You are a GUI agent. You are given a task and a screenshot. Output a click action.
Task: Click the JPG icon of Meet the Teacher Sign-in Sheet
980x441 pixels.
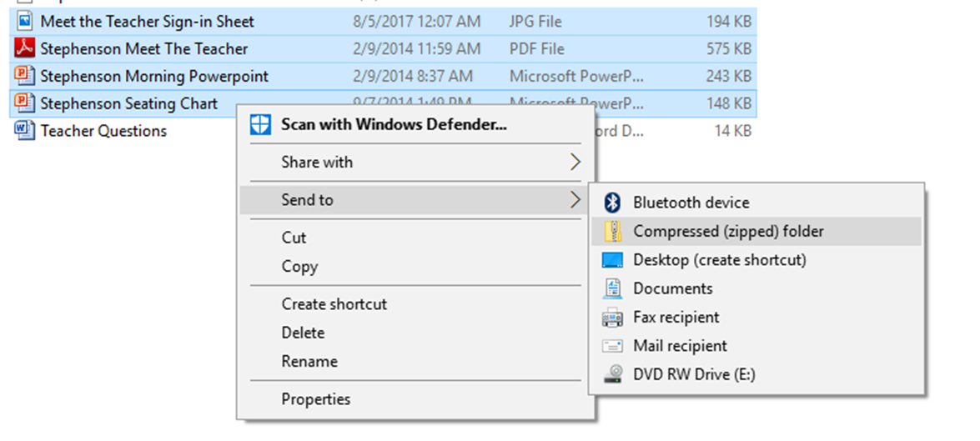pos(23,21)
